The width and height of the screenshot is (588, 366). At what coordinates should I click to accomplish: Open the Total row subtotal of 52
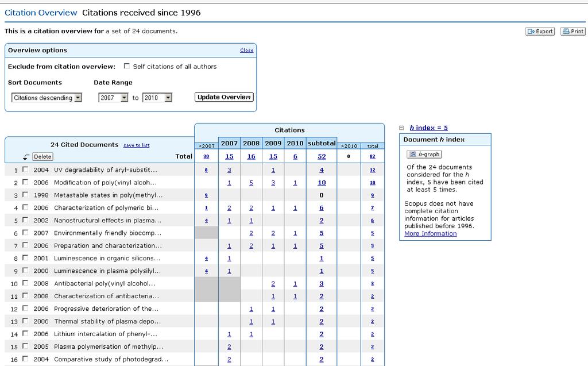[322, 156]
